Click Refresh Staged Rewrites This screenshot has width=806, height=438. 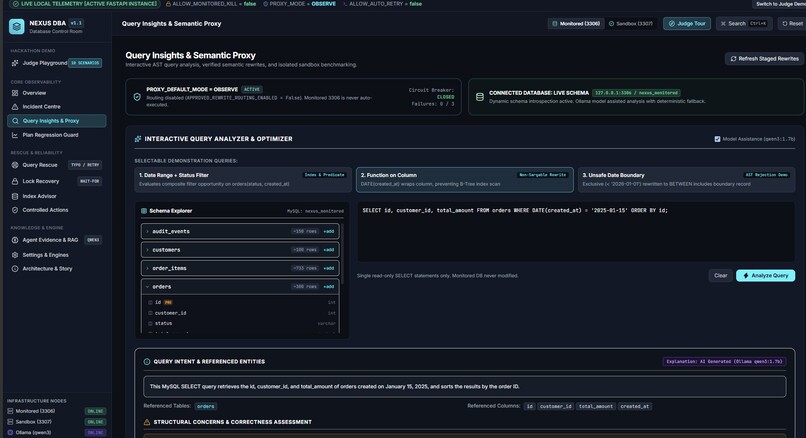pyautogui.click(x=764, y=59)
